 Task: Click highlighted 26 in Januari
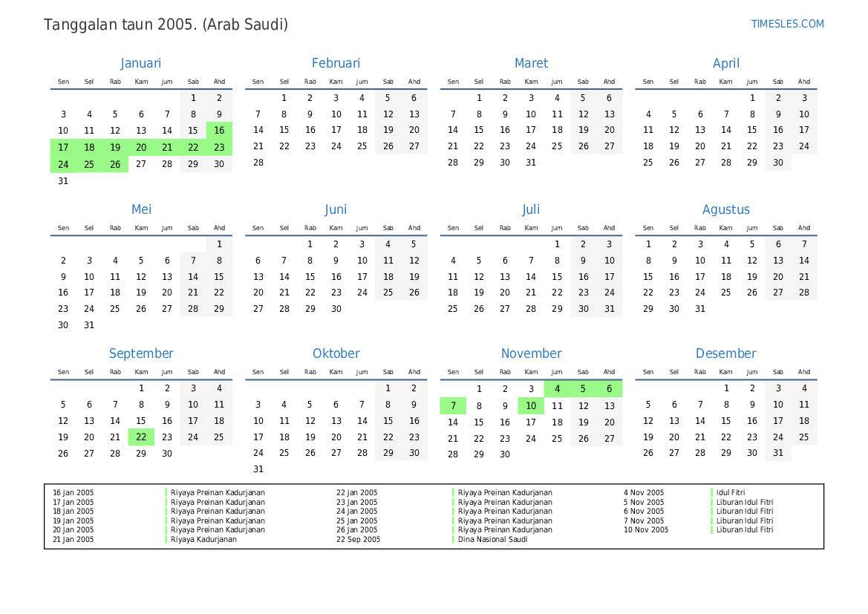(115, 165)
